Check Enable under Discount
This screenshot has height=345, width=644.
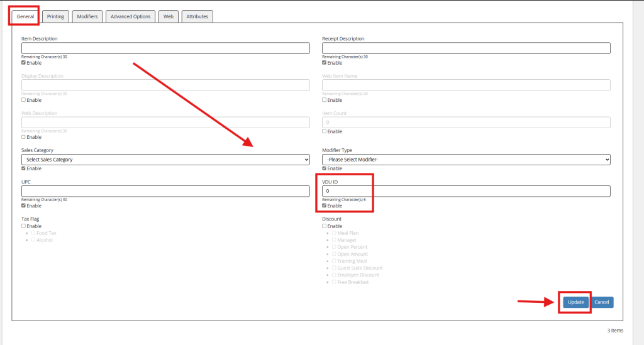coord(325,226)
